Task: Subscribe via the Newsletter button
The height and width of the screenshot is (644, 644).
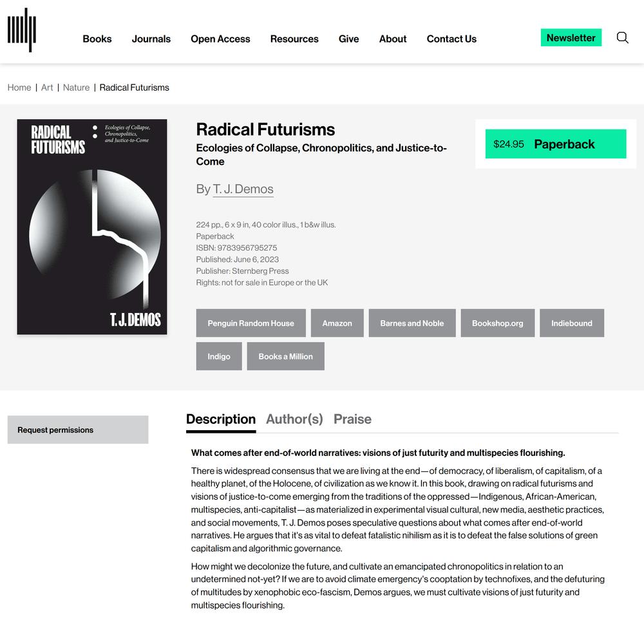Action: (571, 37)
